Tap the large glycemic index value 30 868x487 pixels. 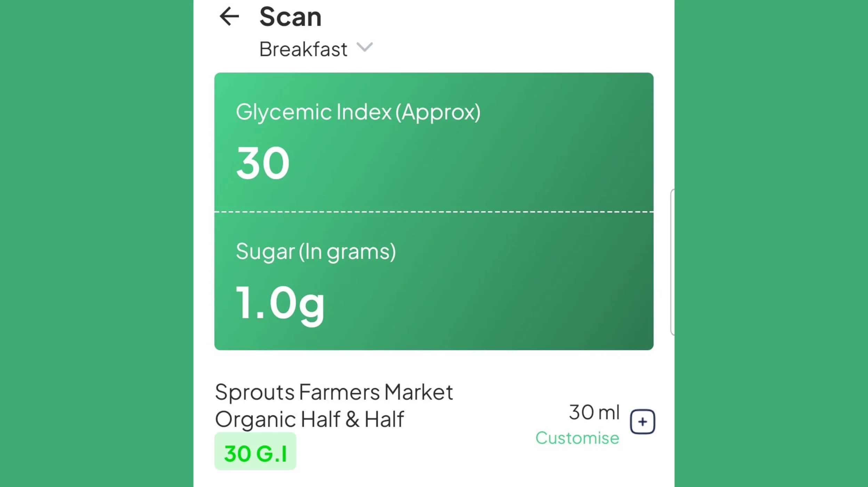tap(263, 163)
